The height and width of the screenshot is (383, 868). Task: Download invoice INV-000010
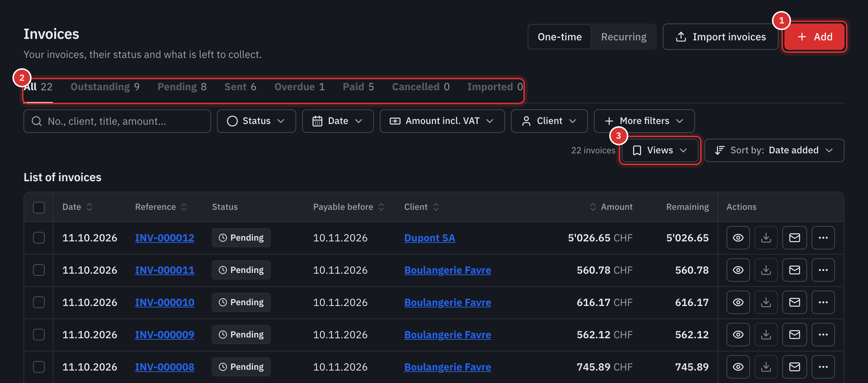point(766,302)
